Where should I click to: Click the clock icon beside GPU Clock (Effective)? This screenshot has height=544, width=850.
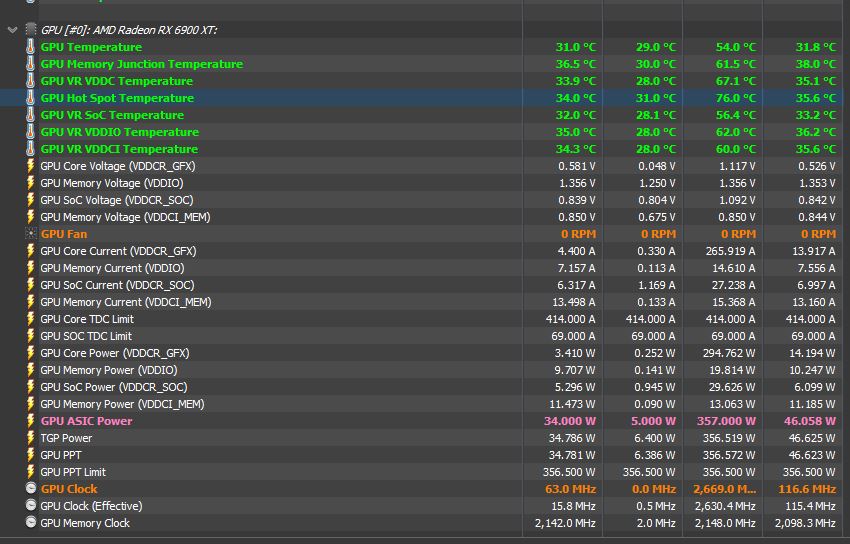pos(31,506)
